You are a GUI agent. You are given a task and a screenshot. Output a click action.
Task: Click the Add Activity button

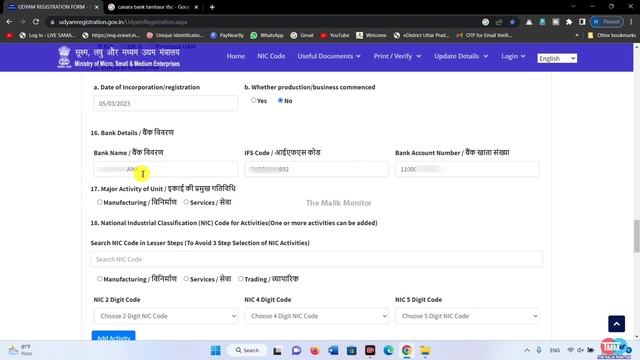(x=113, y=336)
